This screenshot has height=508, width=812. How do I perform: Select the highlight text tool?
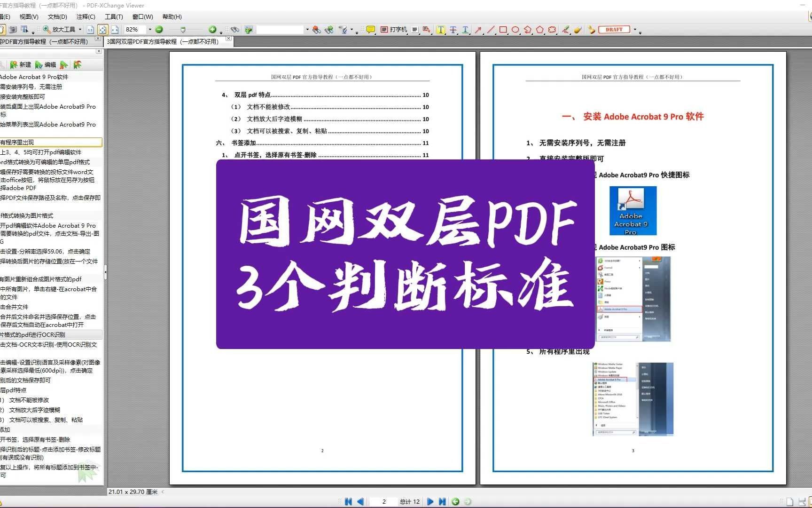pyautogui.click(x=441, y=30)
